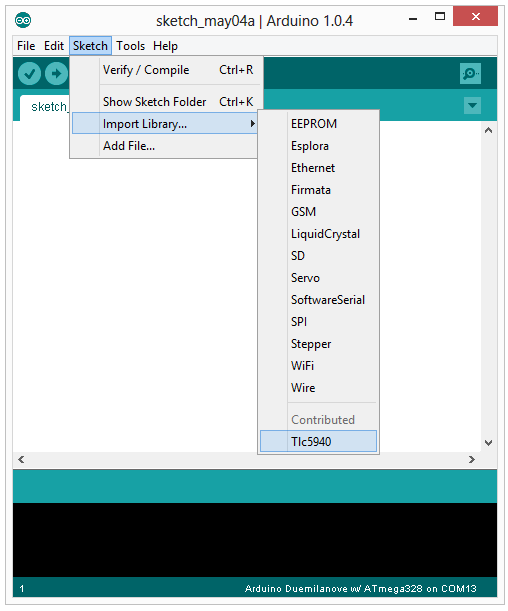Import the Esplora library
Viewport: 508px width, 611px height.
pyautogui.click(x=318, y=146)
